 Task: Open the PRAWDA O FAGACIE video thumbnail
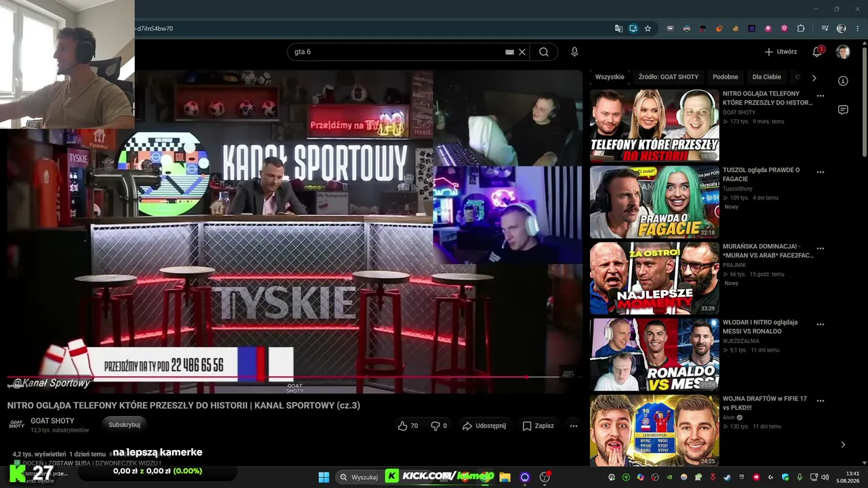654,202
